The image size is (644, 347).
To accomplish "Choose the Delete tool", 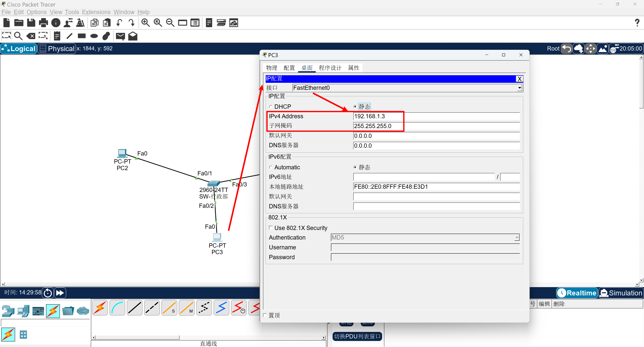I will point(31,36).
